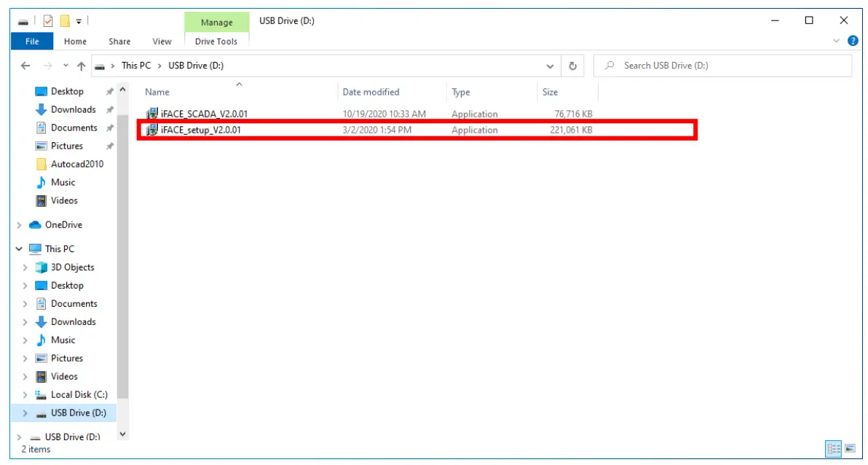Image resolution: width=868 pixels, height=465 pixels.
Task: Open Pictures under This PC
Action: point(66,359)
